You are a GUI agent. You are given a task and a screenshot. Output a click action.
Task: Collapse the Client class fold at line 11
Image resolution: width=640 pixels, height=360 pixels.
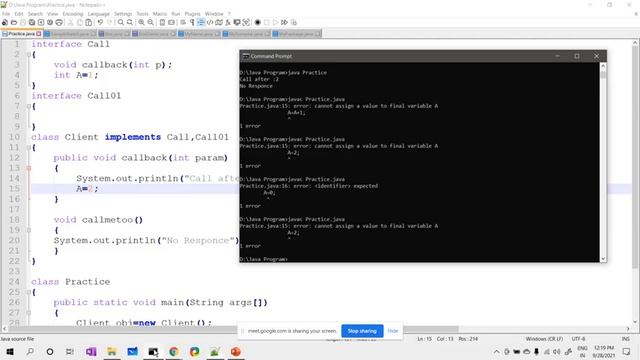coord(29,147)
